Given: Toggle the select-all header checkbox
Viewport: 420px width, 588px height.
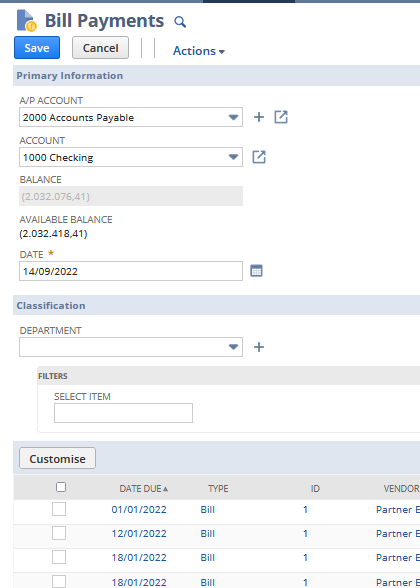Looking at the screenshot, I should click(x=61, y=487).
